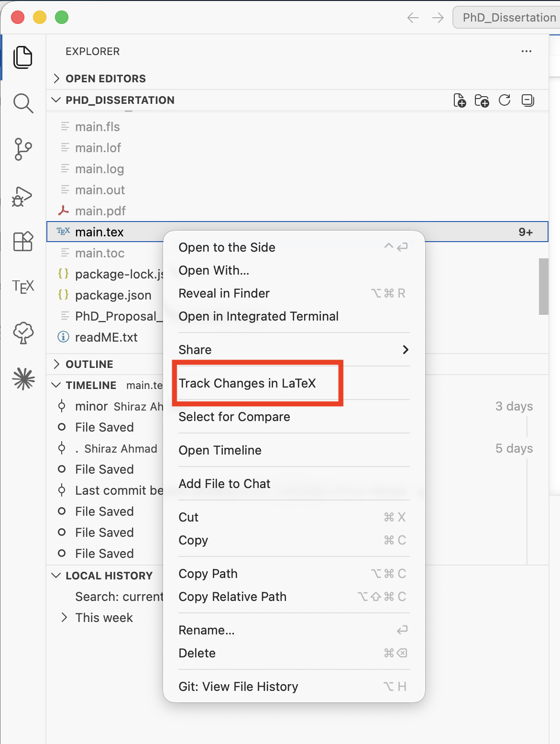Screen dimensions: 560x744
Task: Select Open in Integrated Terminal
Action: 294,316
